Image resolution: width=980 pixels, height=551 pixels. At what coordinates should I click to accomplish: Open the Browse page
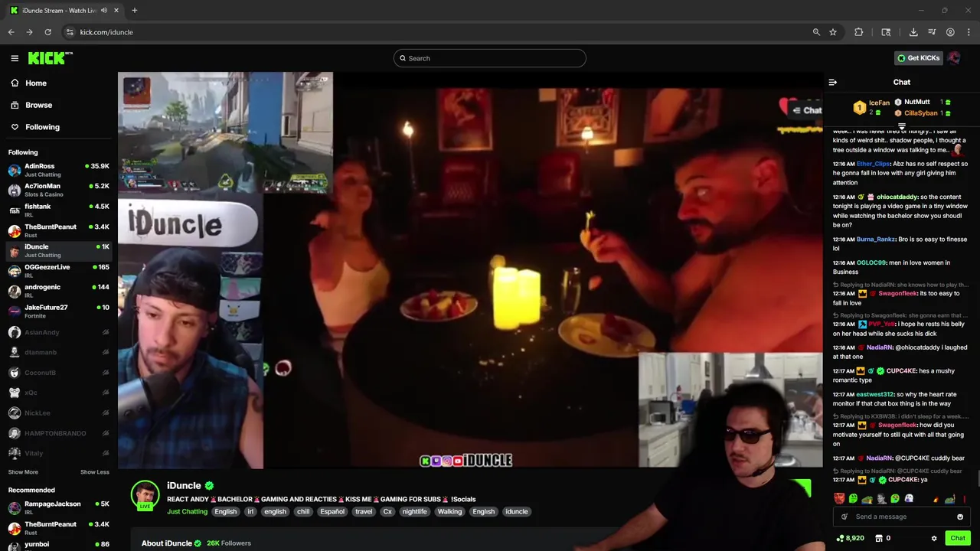[38, 105]
